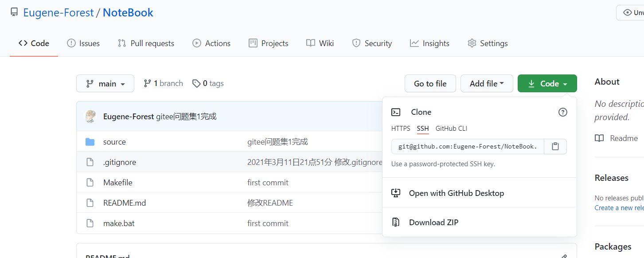644x258 pixels.
Task: Switch to the HTTPS clone tab
Action: click(x=401, y=129)
